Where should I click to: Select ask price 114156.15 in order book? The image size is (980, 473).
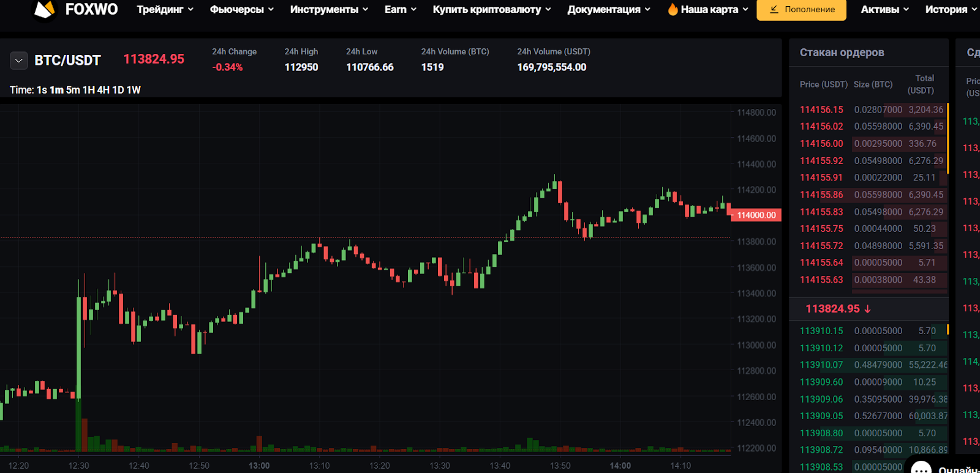[821, 110]
